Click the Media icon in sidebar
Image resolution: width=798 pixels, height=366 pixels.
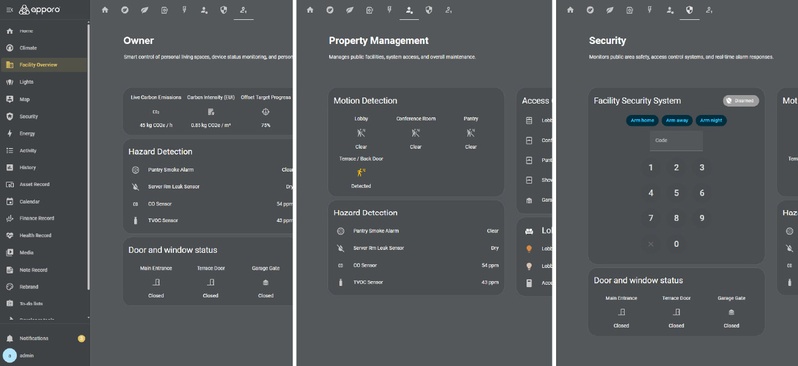coord(9,252)
